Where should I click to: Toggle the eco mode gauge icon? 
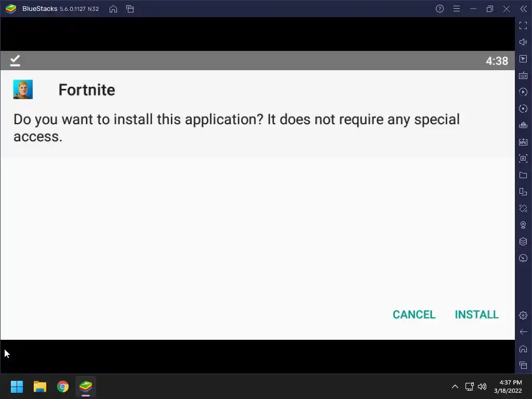523,258
